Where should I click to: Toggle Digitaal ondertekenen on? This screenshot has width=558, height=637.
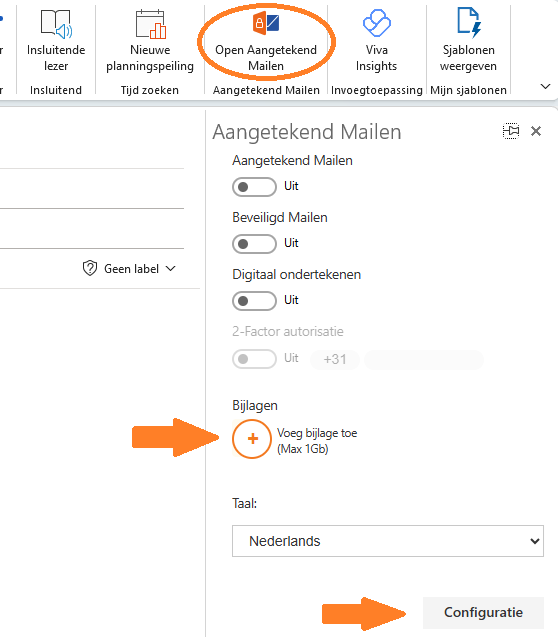(254, 301)
